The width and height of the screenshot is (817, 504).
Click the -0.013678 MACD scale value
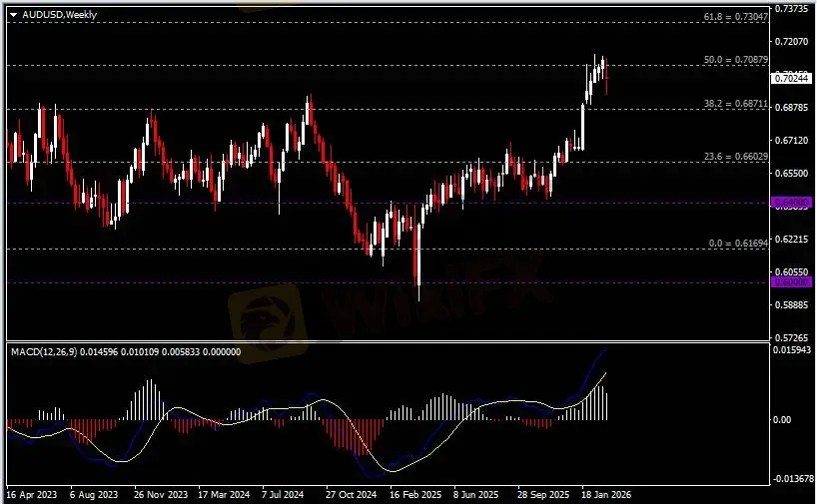click(x=793, y=479)
